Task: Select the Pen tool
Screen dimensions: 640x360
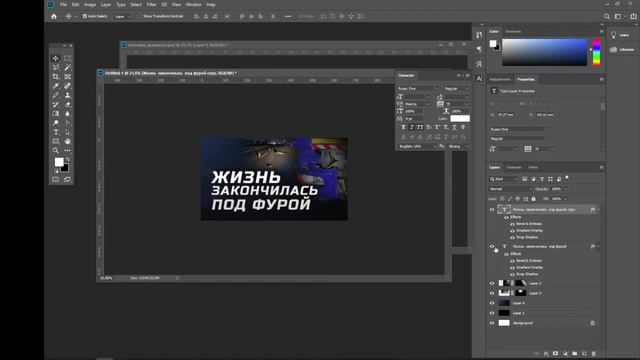Action: (67, 123)
